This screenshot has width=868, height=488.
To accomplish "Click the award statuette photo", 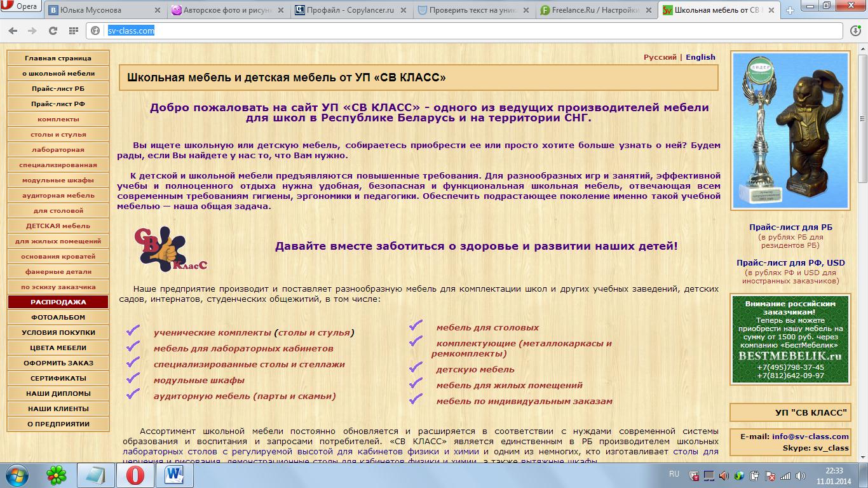I will 790,130.
